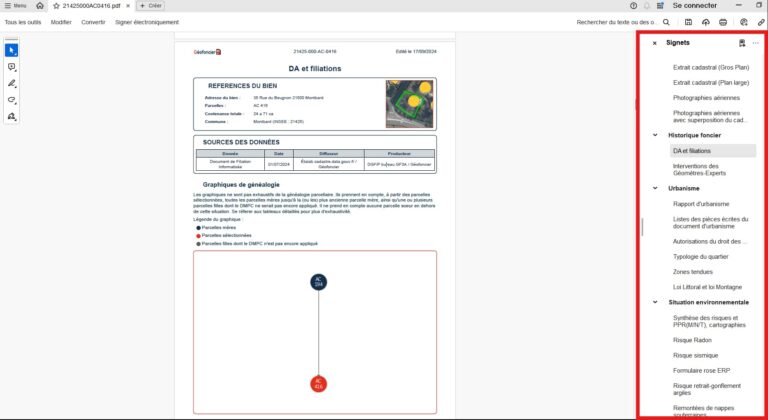Click the Urbanisme heading text

coord(683,188)
